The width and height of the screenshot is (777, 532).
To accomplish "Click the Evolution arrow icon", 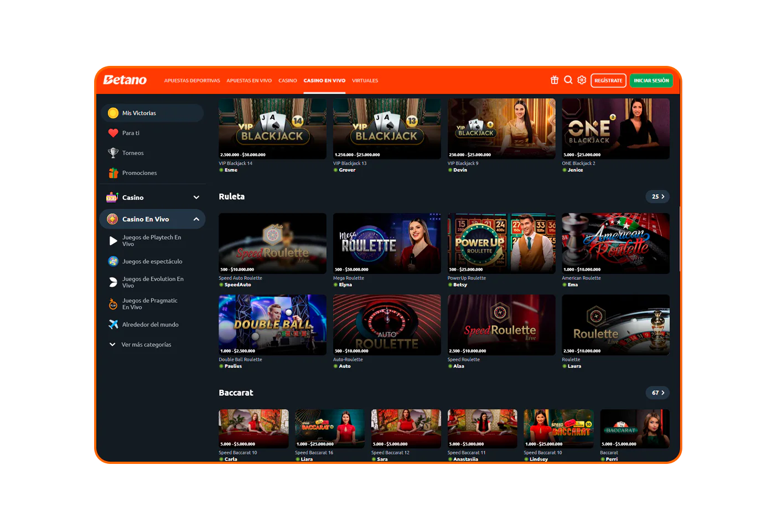I will pos(113,282).
